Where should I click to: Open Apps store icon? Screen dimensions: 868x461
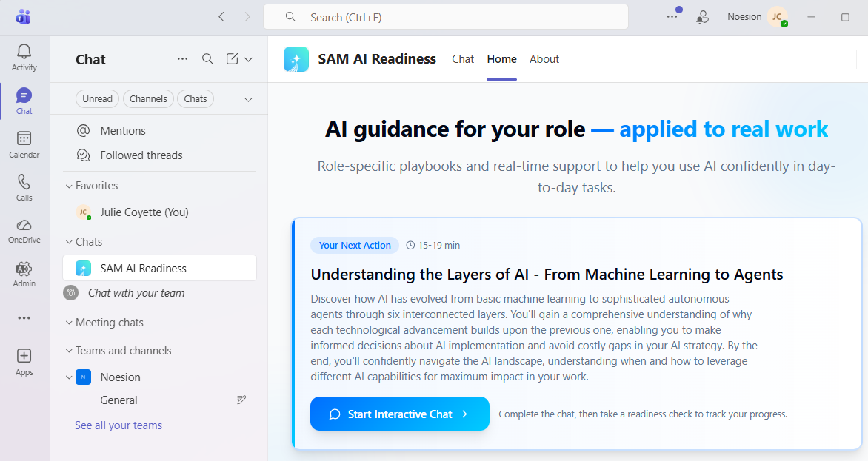click(24, 357)
